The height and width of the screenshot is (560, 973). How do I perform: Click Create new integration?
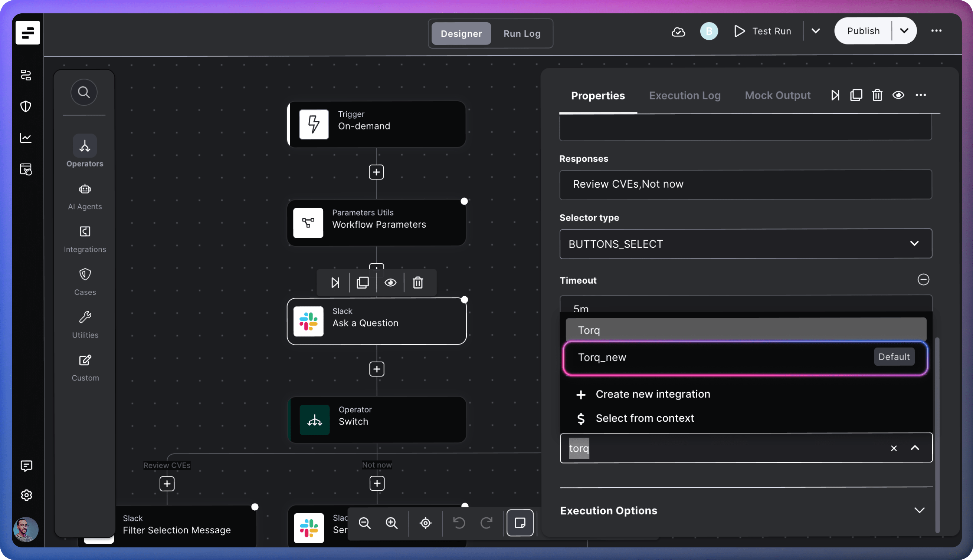click(x=652, y=394)
